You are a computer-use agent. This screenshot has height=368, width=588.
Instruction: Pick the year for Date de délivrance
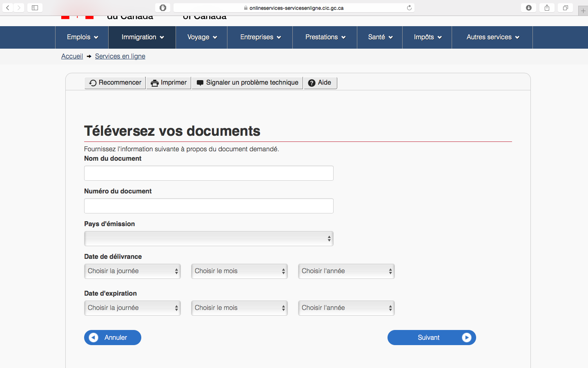(x=346, y=271)
